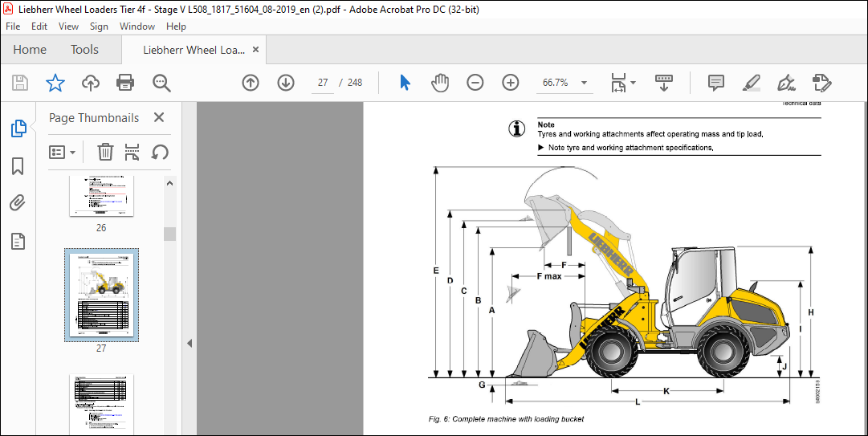Click the thumbnails panel scrollbar handle

(x=169, y=234)
